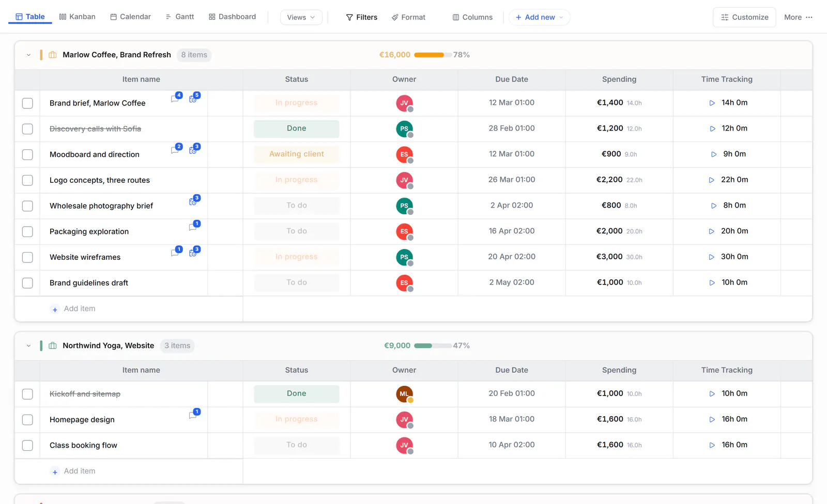Click the Customize button
The height and width of the screenshot is (504, 827).
click(744, 17)
